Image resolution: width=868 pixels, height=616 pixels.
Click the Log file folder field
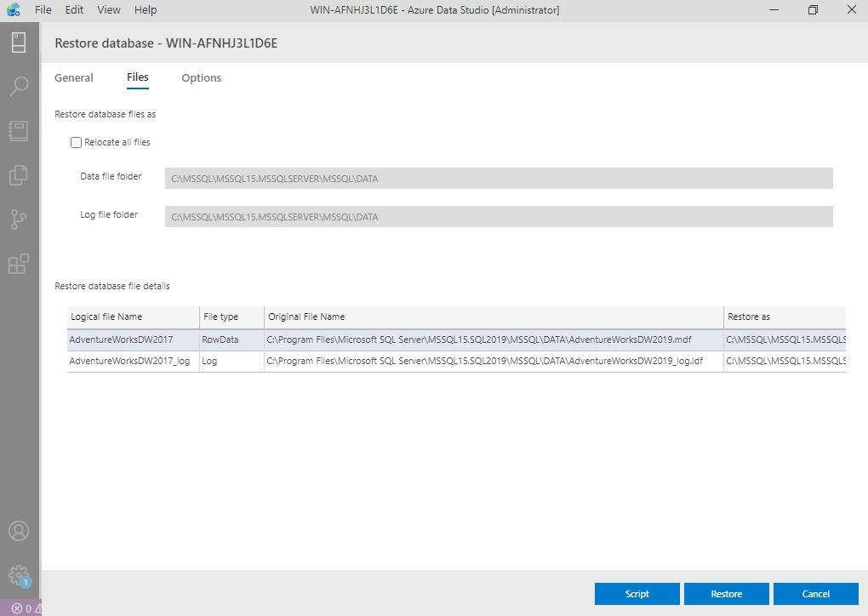(x=499, y=216)
